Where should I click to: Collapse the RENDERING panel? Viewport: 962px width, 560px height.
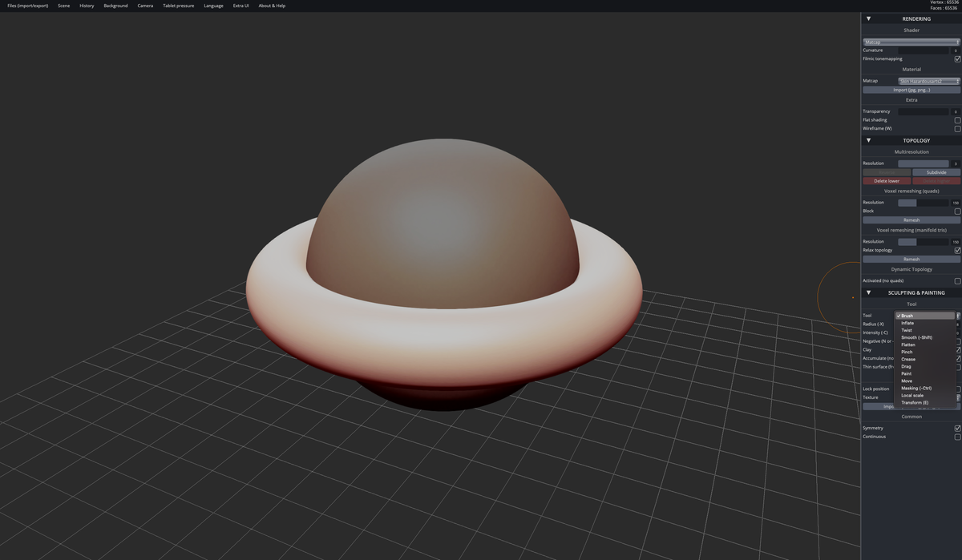(x=868, y=18)
